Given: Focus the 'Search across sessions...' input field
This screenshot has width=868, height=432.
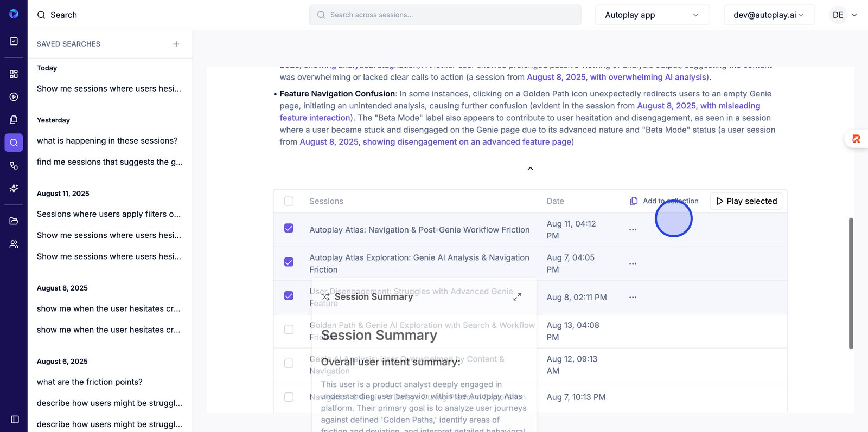Looking at the screenshot, I should point(445,15).
